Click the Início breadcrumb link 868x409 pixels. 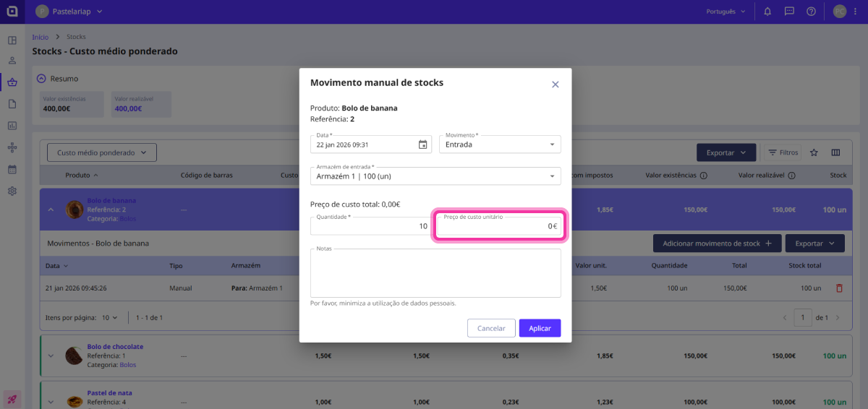pyautogui.click(x=41, y=37)
